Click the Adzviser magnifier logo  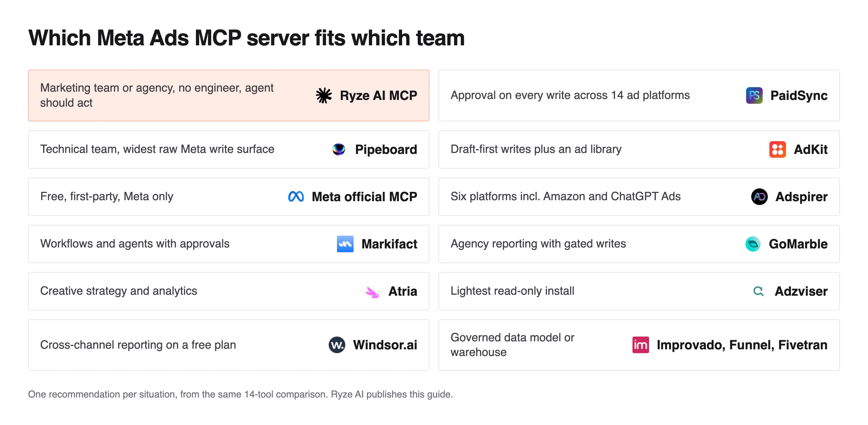[758, 291]
